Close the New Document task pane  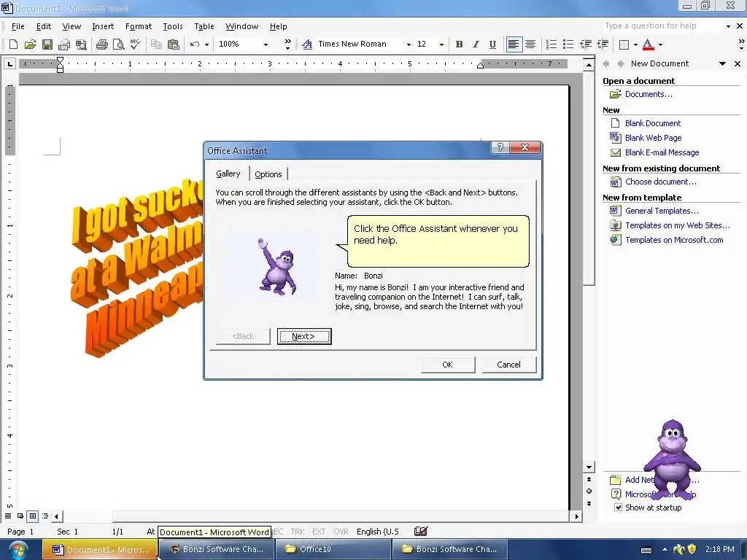(x=738, y=64)
